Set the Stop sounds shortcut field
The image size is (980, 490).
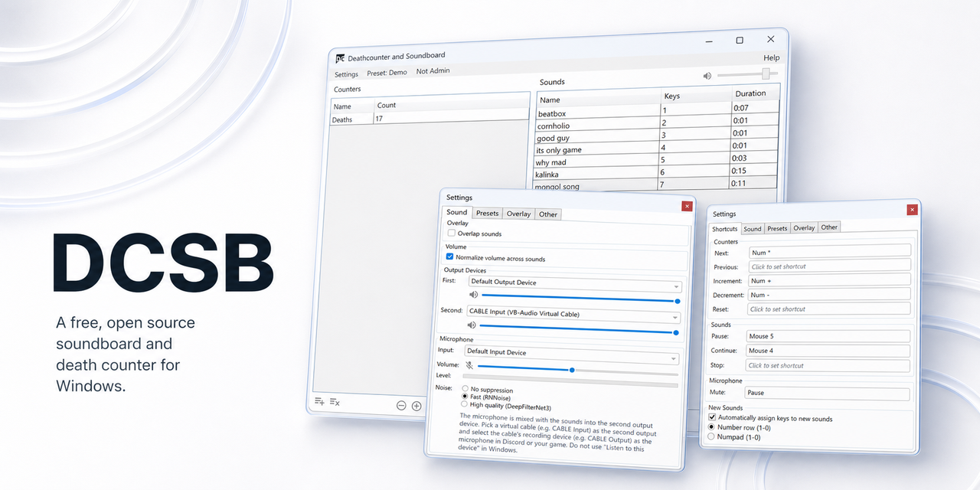(x=827, y=365)
